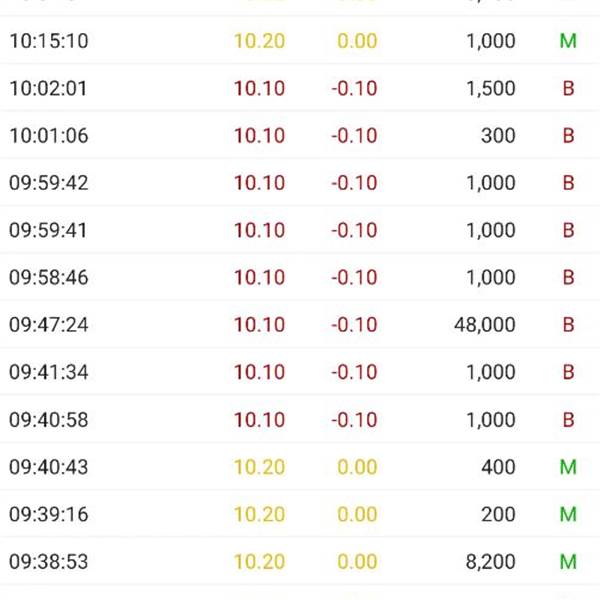This screenshot has height=600, width=600.
Task: Select the 09:40:43 timestamp
Action: (49, 467)
